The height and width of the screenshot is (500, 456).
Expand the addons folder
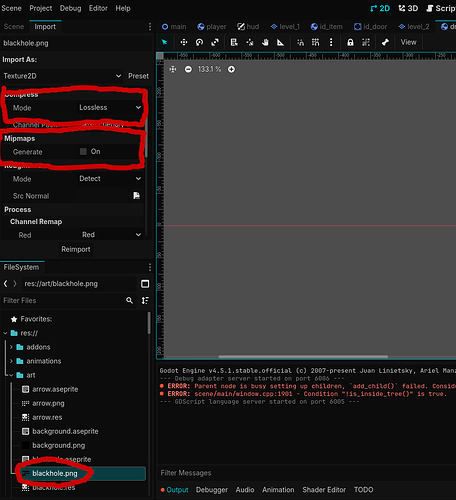[x=11, y=347]
